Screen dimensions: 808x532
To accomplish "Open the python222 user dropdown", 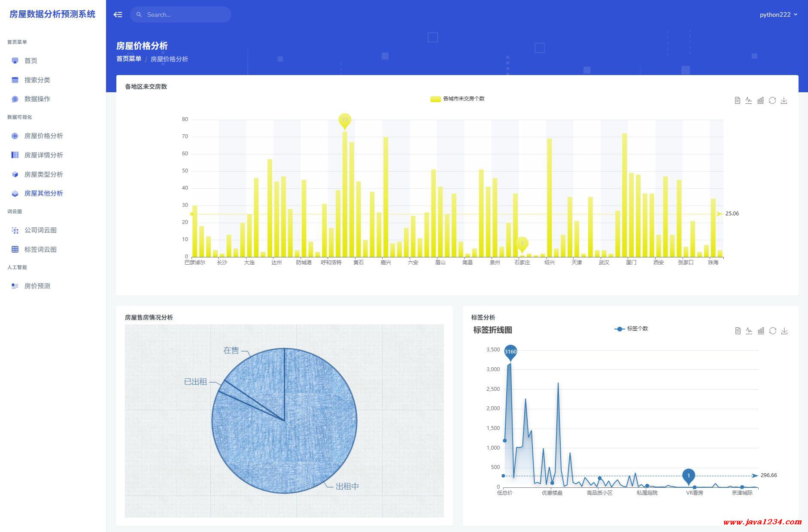I will (x=778, y=15).
